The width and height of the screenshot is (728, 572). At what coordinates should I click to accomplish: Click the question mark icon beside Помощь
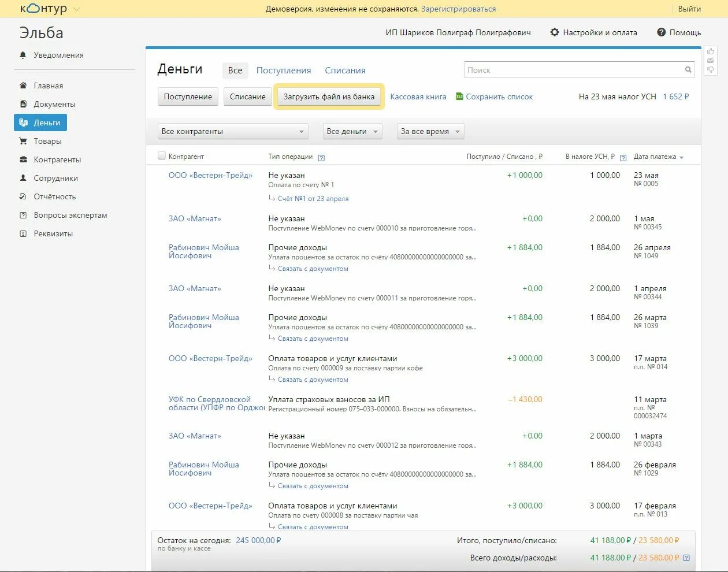coord(661,32)
